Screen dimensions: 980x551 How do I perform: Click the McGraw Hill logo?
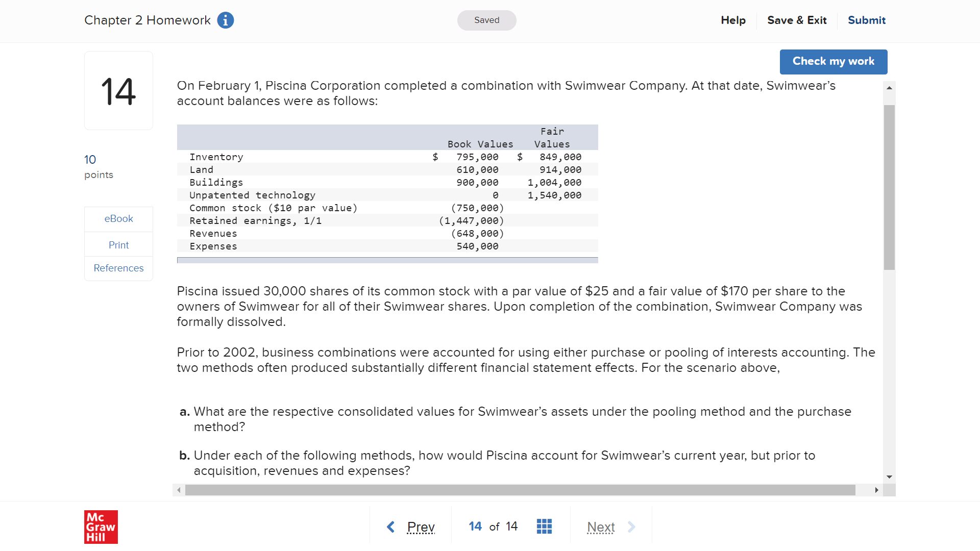point(101,527)
